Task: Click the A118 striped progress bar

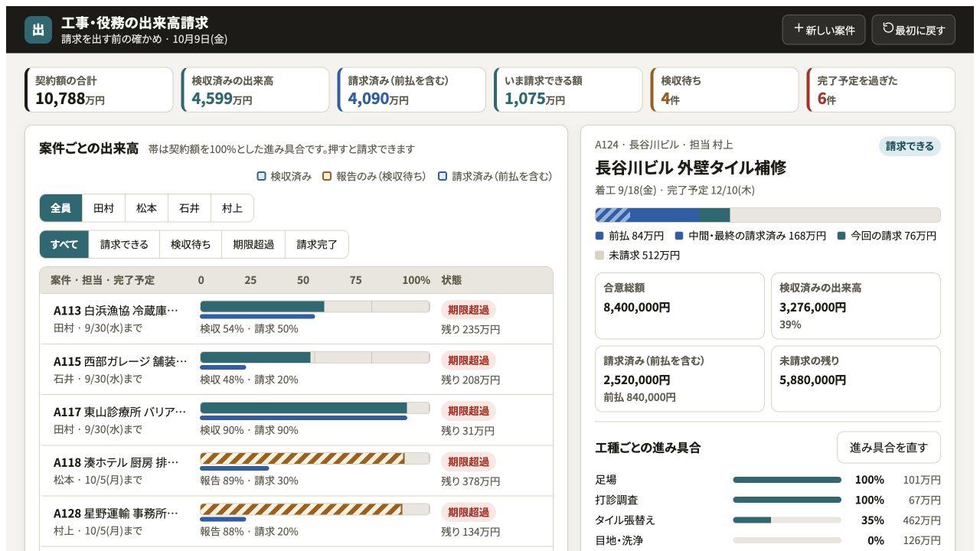Action: pos(315,458)
